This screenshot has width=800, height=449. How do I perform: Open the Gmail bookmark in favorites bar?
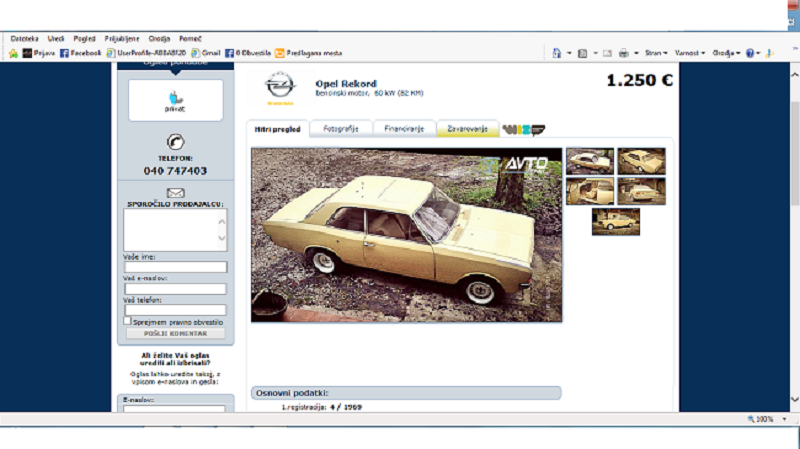tap(205, 53)
